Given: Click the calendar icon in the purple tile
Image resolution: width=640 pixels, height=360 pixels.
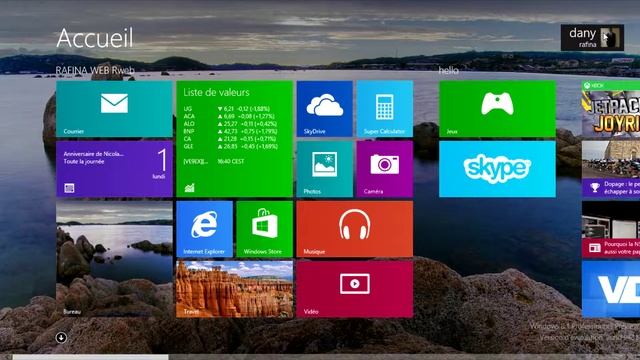Looking at the screenshot, I should click(69, 188).
